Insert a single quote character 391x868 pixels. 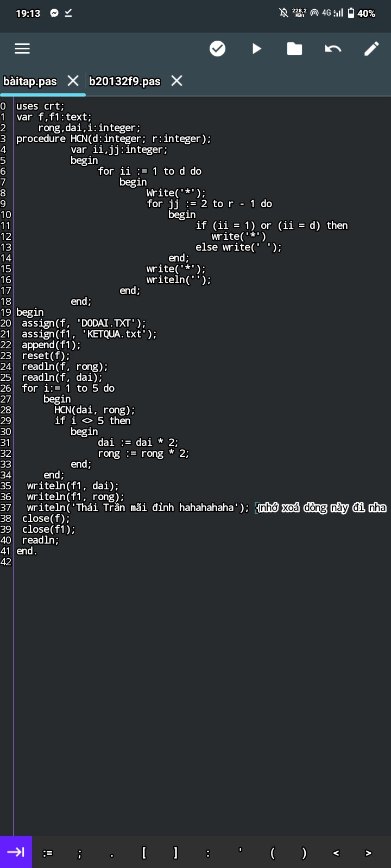click(240, 853)
